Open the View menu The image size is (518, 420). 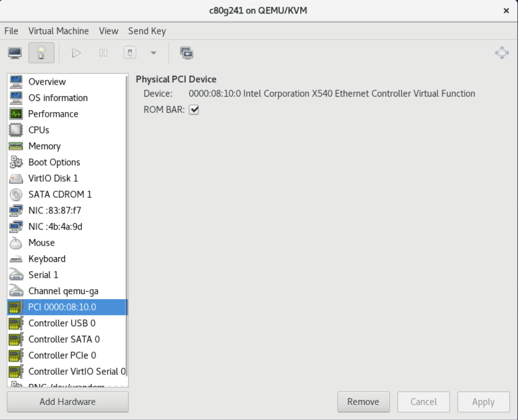pos(108,31)
